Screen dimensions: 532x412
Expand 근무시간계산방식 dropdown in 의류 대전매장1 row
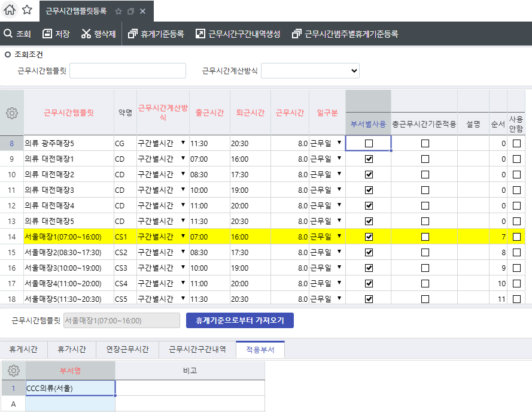pos(183,159)
